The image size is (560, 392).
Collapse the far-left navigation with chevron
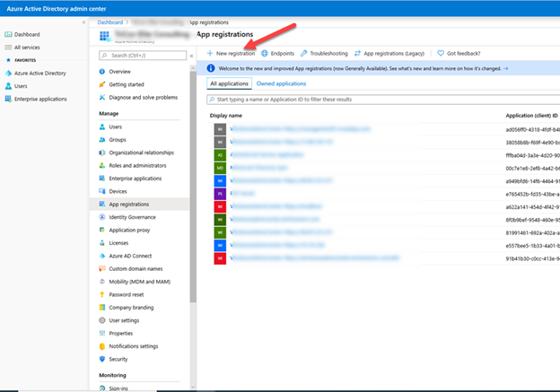click(x=83, y=22)
